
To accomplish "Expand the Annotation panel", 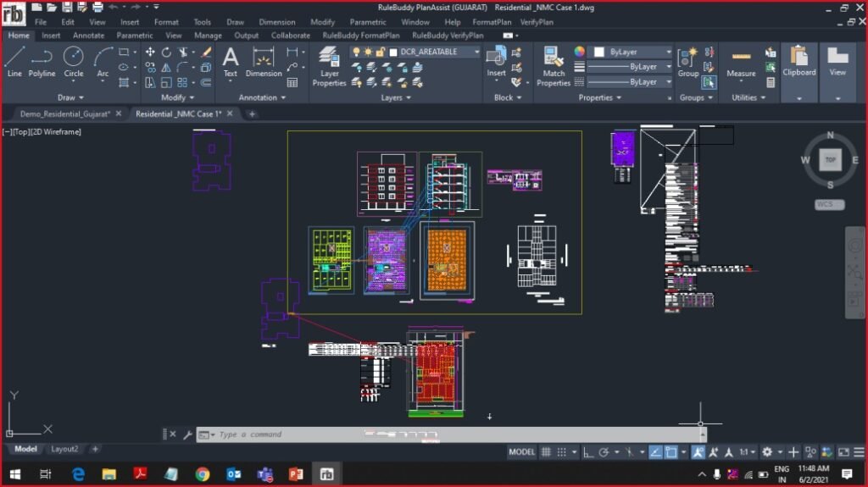I will click(x=262, y=97).
